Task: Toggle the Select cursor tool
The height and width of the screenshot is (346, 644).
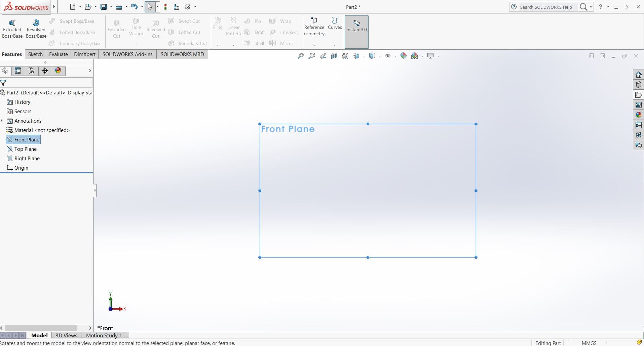Action: click(150, 7)
